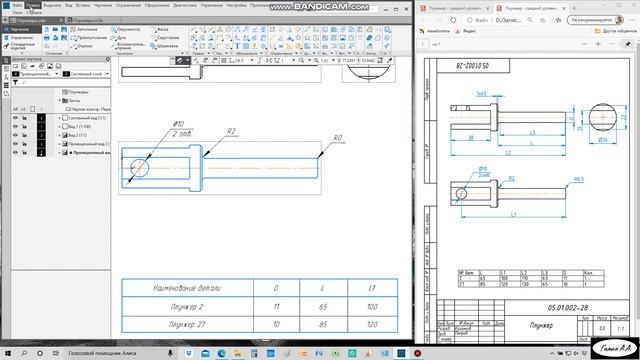Open the Системный слой layer dropdown
The width and height of the screenshot is (640, 360).
[107, 74]
